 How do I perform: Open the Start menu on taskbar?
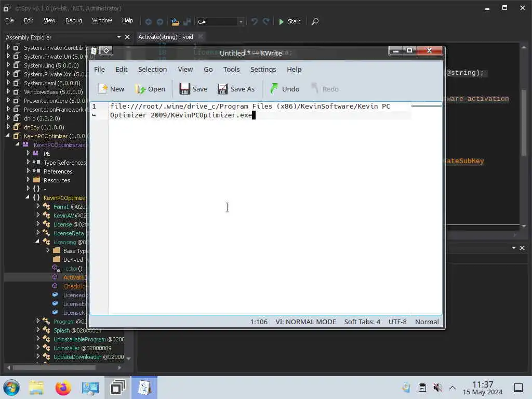[x=11, y=387]
